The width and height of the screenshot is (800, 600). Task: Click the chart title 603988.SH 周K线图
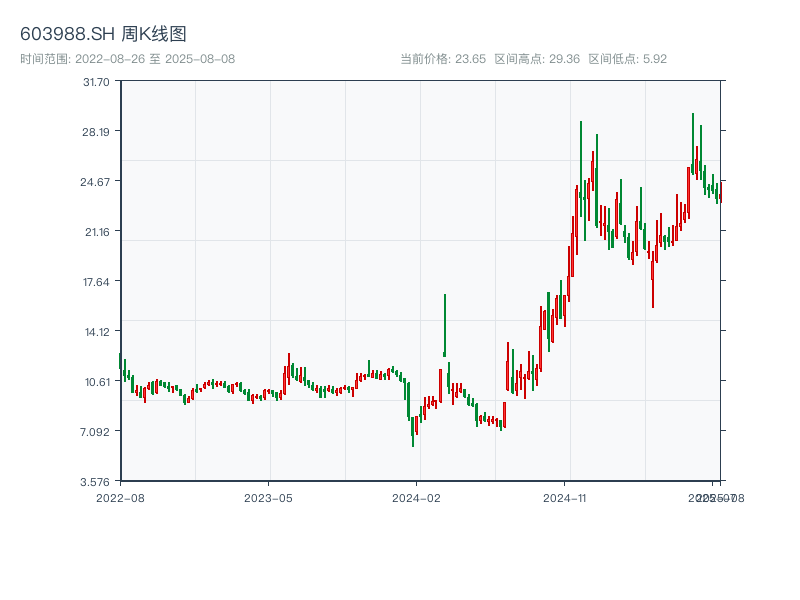tap(103, 34)
